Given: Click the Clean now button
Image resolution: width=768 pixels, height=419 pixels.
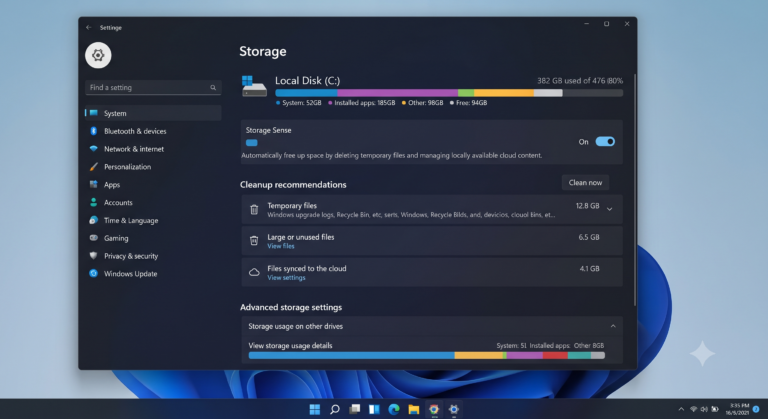Looking at the screenshot, I should click(x=585, y=182).
